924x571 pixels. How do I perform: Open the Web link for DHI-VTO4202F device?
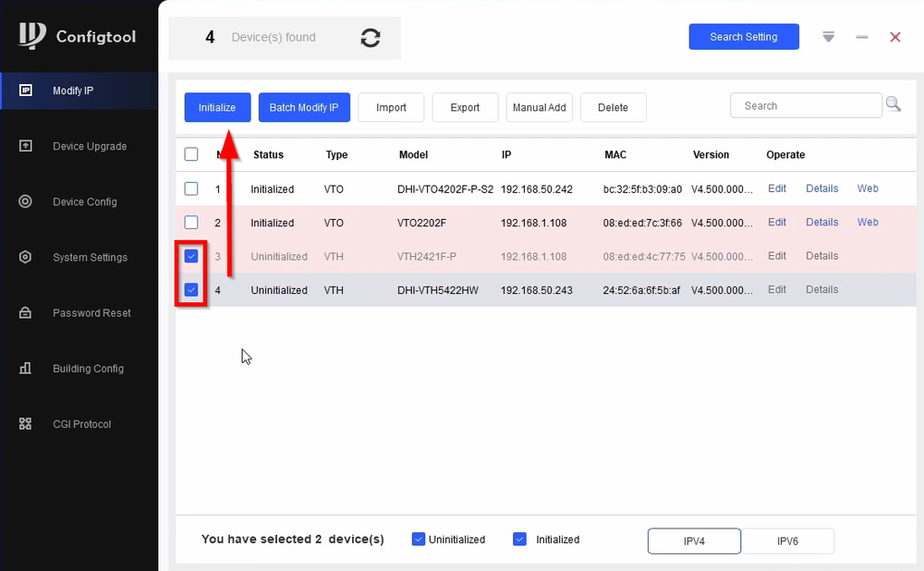pos(868,188)
